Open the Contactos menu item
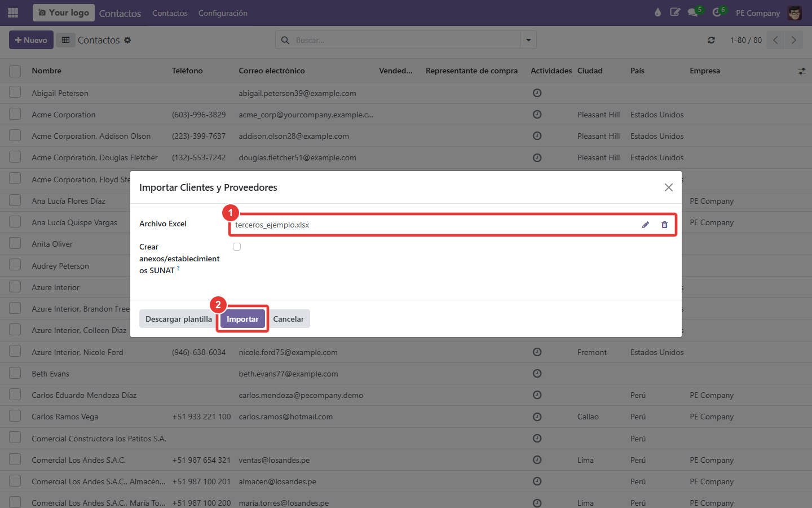 pyautogui.click(x=170, y=13)
